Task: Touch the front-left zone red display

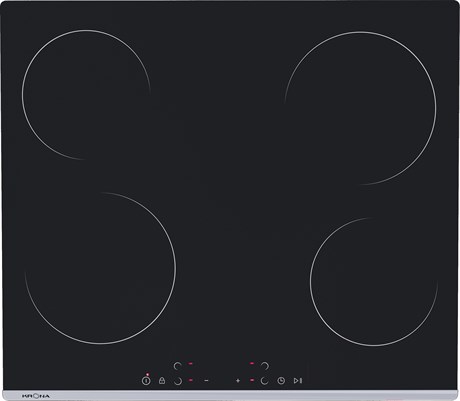Action: click(190, 380)
